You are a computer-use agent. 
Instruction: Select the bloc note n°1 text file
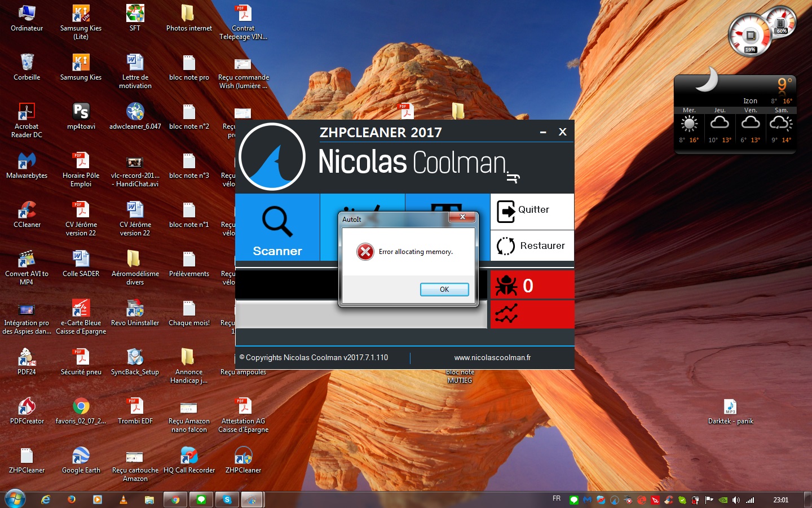point(189,214)
